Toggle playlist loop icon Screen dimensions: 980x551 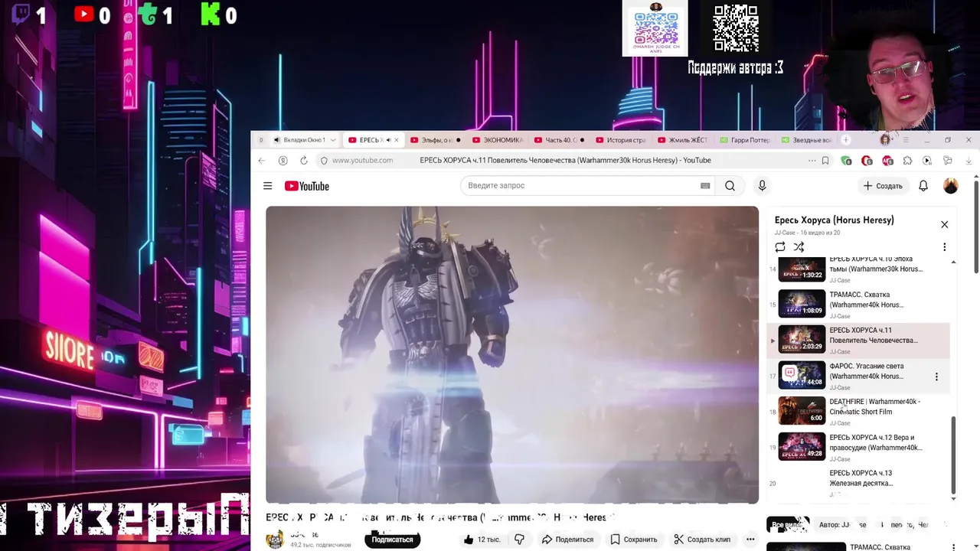[x=780, y=246]
